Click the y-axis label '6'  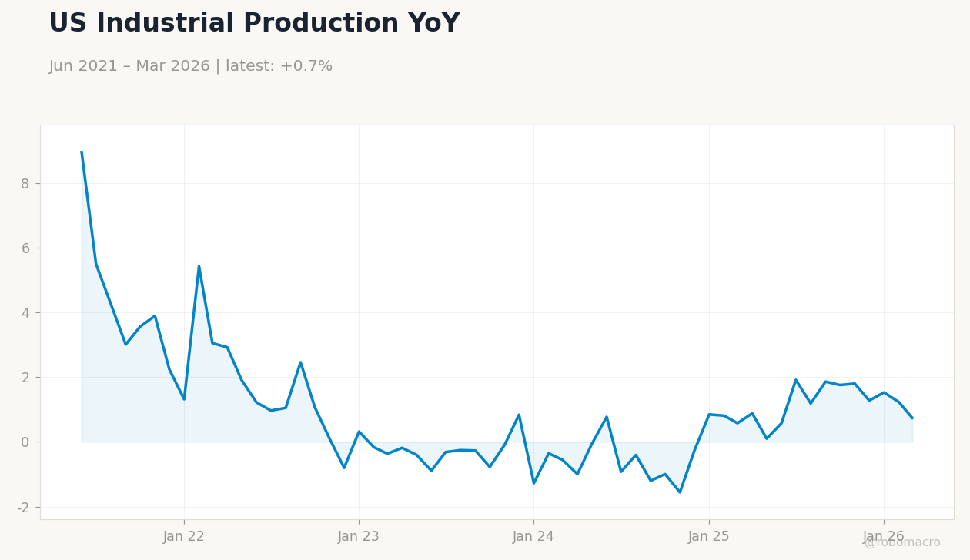pos(25,248)
